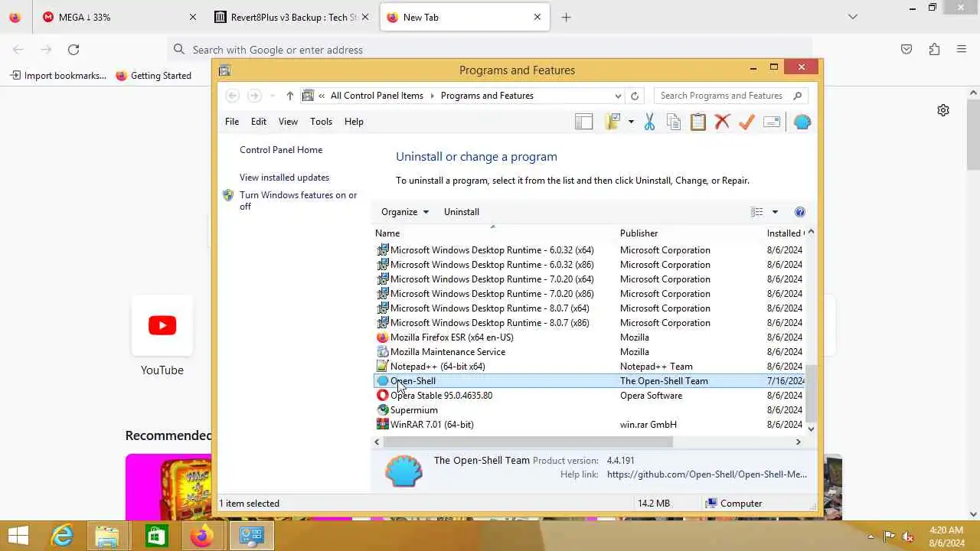Open the recent locations dropdown arrow
980x551 pixels.
[272, 96]
